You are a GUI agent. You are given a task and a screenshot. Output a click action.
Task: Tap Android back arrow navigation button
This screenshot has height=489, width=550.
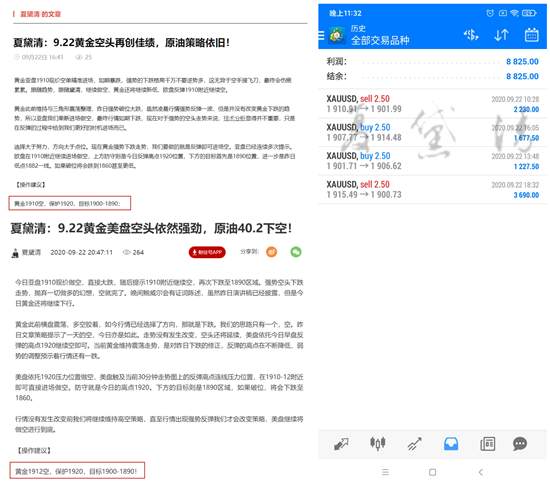point(481,472)
